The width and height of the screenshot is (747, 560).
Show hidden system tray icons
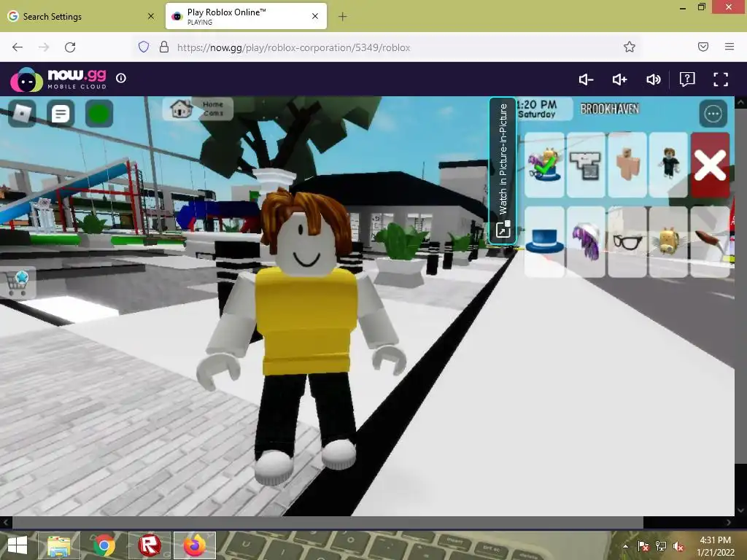click(x=625, y=546)
